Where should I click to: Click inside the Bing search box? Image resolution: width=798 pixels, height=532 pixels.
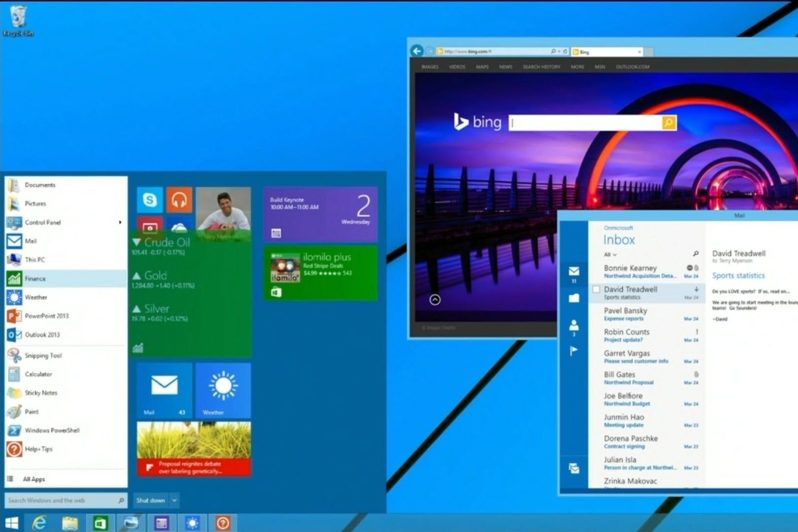coord(582,123)
